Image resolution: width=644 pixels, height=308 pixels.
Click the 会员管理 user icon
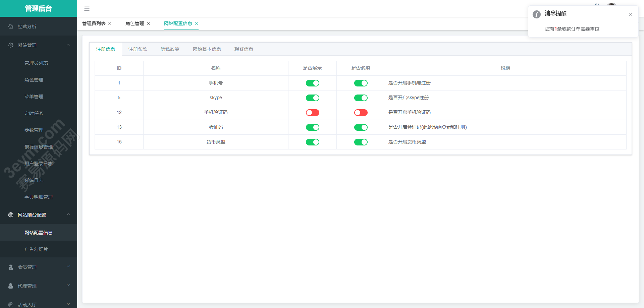click(x=11, y=267)
